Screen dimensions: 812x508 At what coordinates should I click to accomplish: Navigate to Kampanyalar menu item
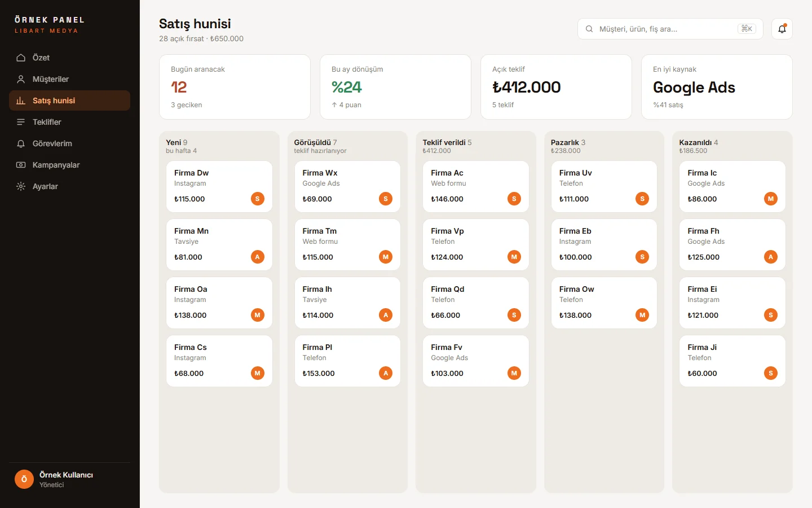click(70, 165)
